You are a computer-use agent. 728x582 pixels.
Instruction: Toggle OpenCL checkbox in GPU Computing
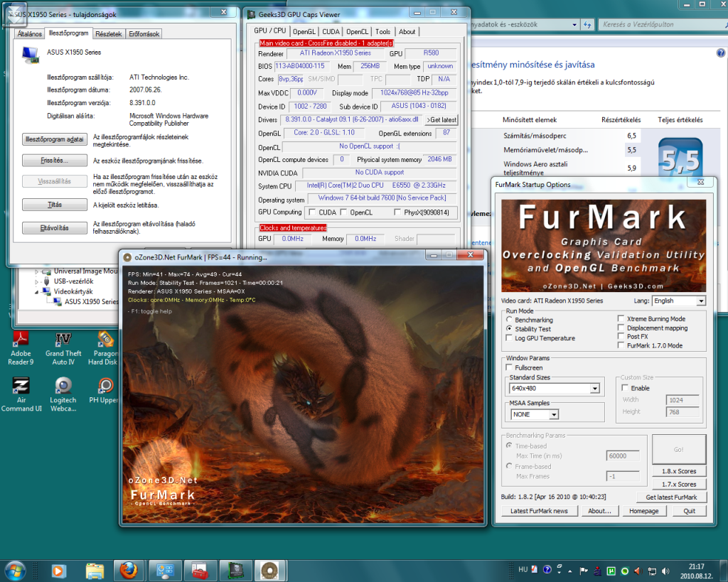tap(343, 212)
